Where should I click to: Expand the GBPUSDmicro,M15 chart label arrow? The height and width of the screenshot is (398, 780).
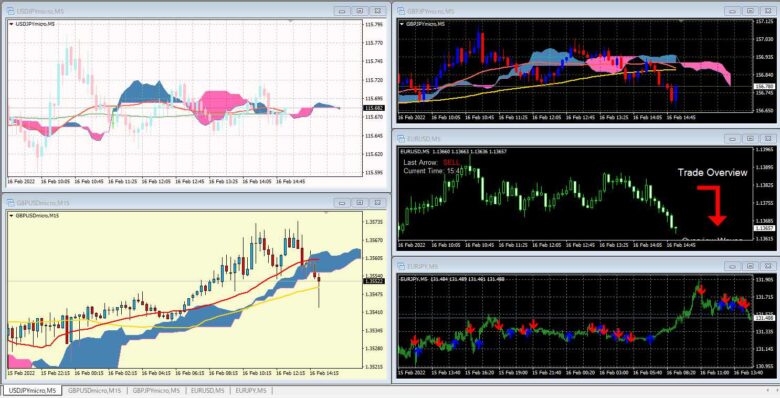pos(11,216)
